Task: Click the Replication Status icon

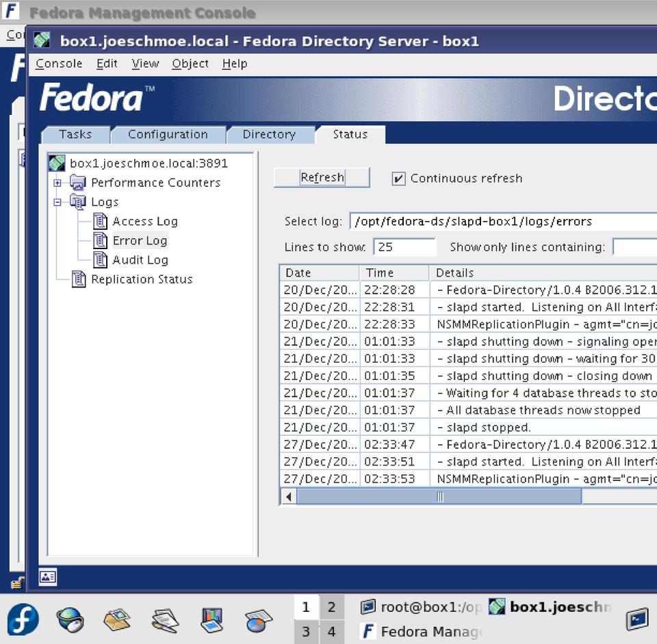Action: pyautogui.click(x=79, y=279)
